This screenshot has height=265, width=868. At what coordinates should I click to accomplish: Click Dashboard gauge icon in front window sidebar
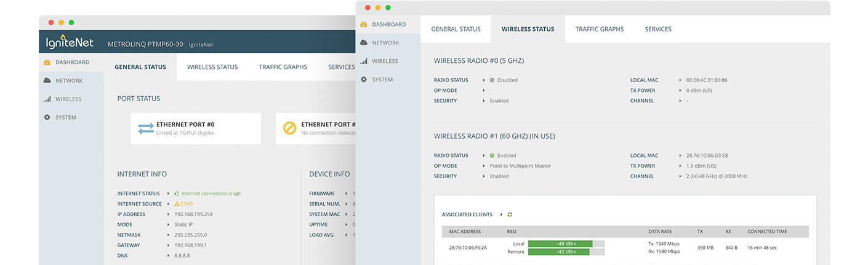pos(364,25)
